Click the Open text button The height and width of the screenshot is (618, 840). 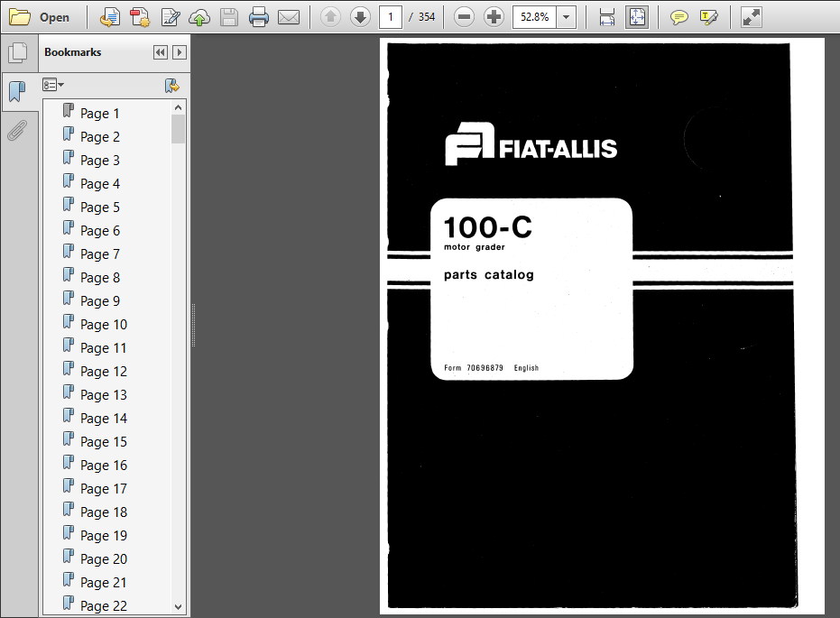click(x=54, y=17)
